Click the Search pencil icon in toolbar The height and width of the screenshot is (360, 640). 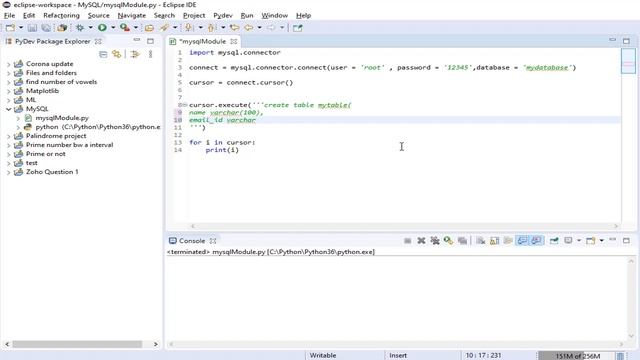coord(164,28)
